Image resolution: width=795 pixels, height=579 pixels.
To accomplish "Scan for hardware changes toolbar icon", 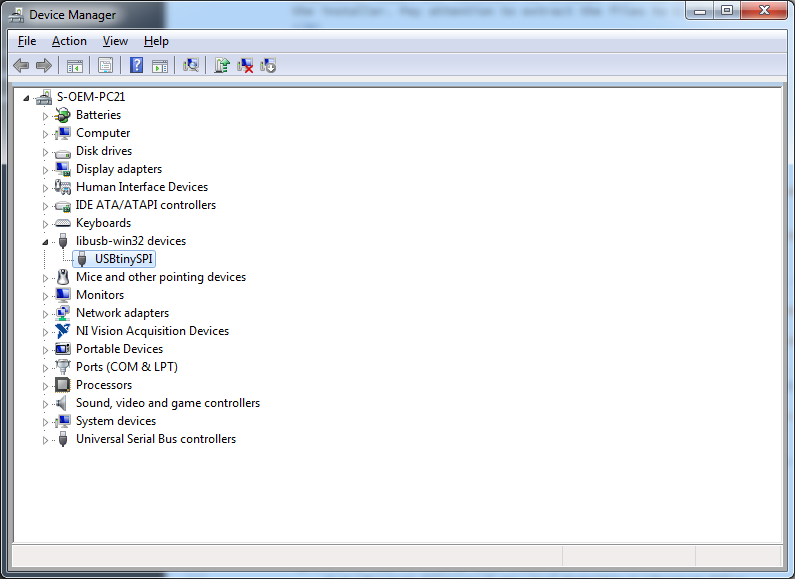I will point(191,65).
